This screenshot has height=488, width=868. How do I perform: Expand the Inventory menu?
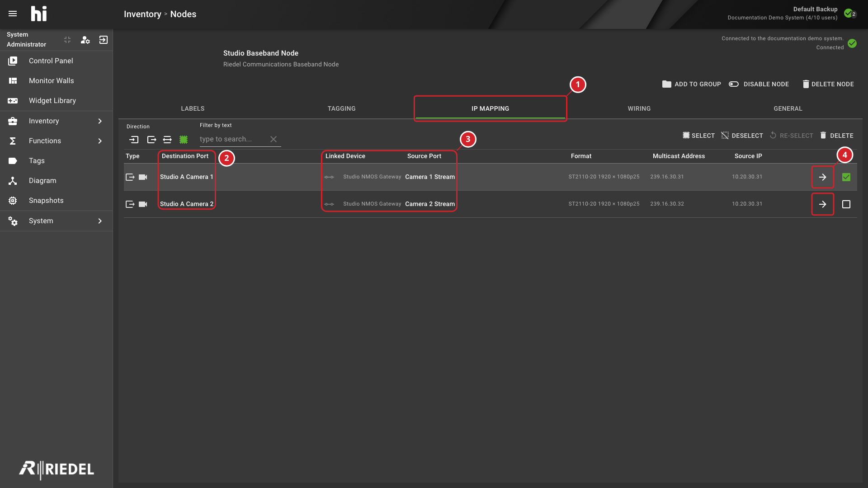(57, 121)
